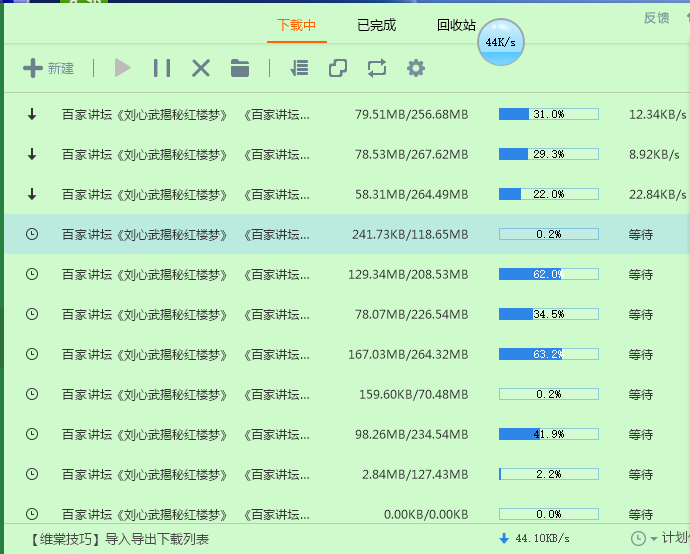This screenshot has height=554, width=690.
Task: Click clock icon of 167.03MB/264.32MB task
Action: (x=32, y=354)
